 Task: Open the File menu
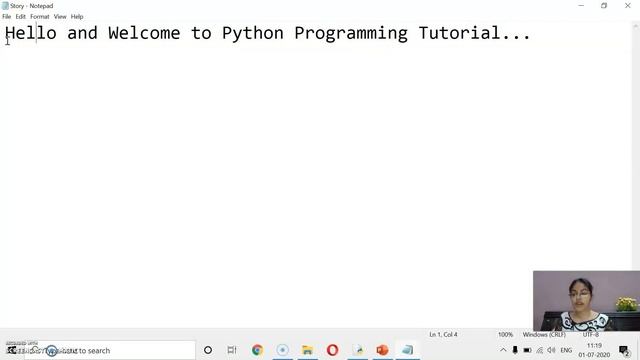(7, 17)
